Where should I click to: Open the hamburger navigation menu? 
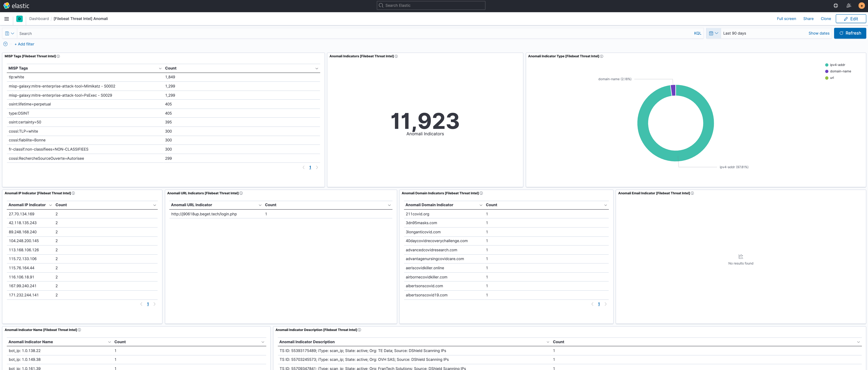(x=6, y=18)
